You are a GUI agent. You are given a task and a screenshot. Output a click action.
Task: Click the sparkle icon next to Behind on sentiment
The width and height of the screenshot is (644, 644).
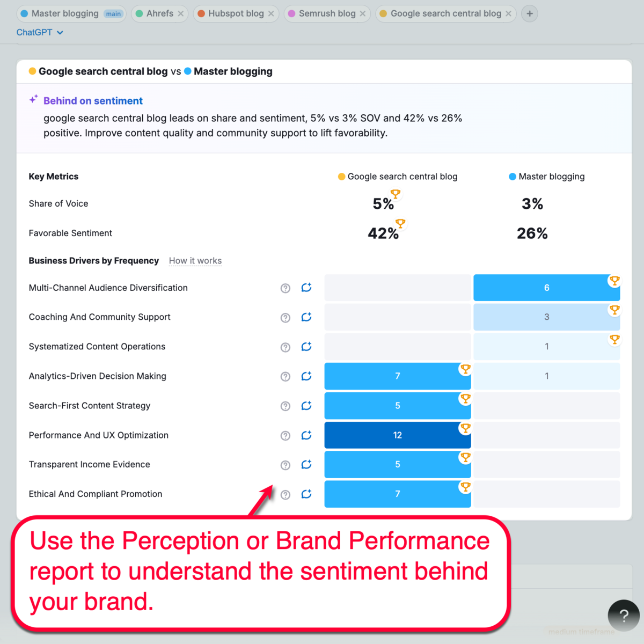point(33,99)
